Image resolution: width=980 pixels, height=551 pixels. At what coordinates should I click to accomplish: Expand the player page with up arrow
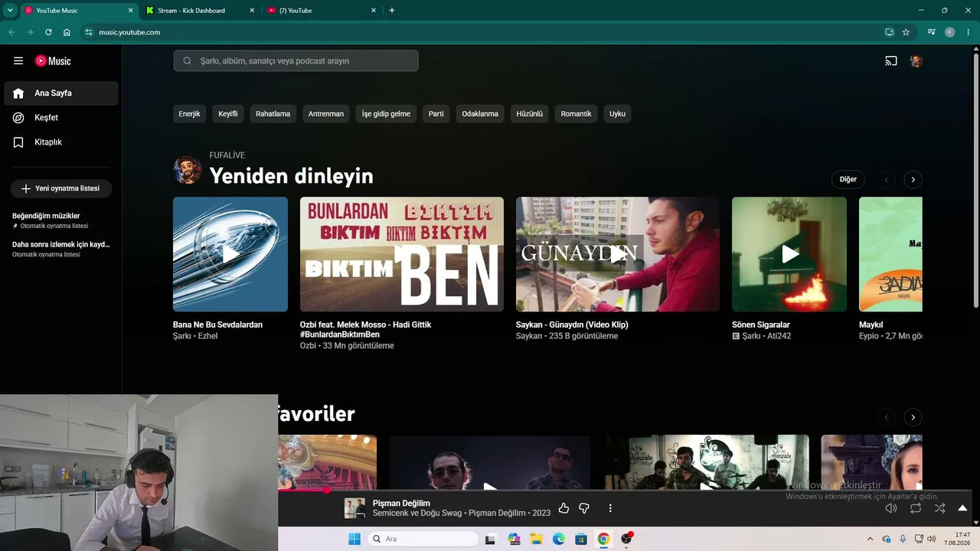click(962, 508)
